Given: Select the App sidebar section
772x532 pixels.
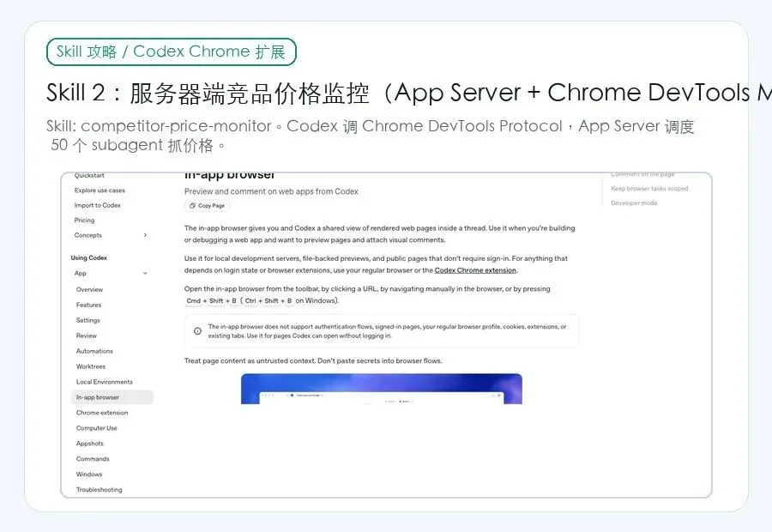Looking at the screenshot, I should tap(81, 274).
